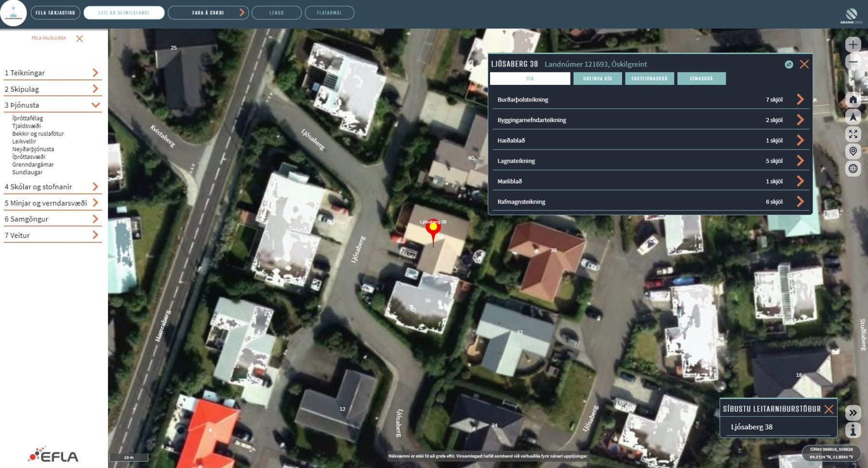Click the double chevron icon above info
Screen dimensions: 868x468
click(x=853, y=413)
